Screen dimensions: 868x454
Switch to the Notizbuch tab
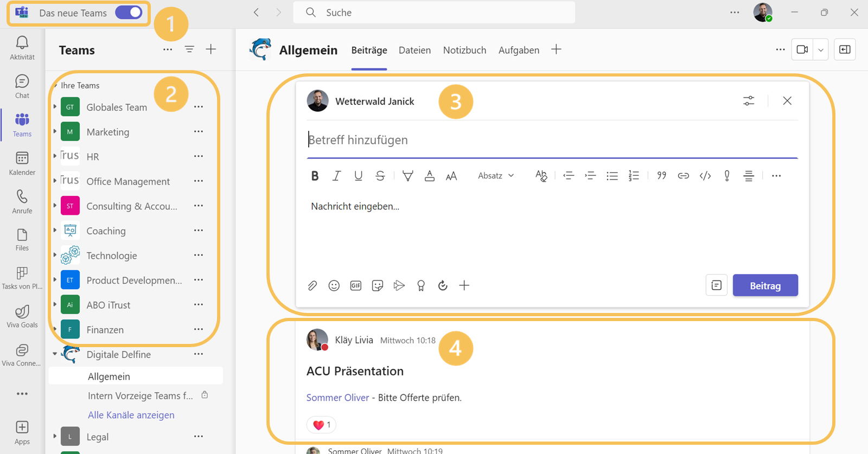pyautogui.click(x=464, y=50)
